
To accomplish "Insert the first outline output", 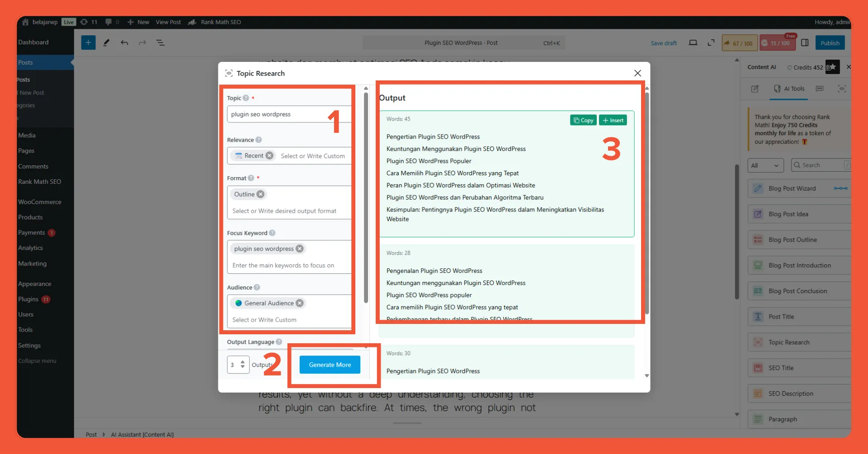I will (x=613, y=120).
